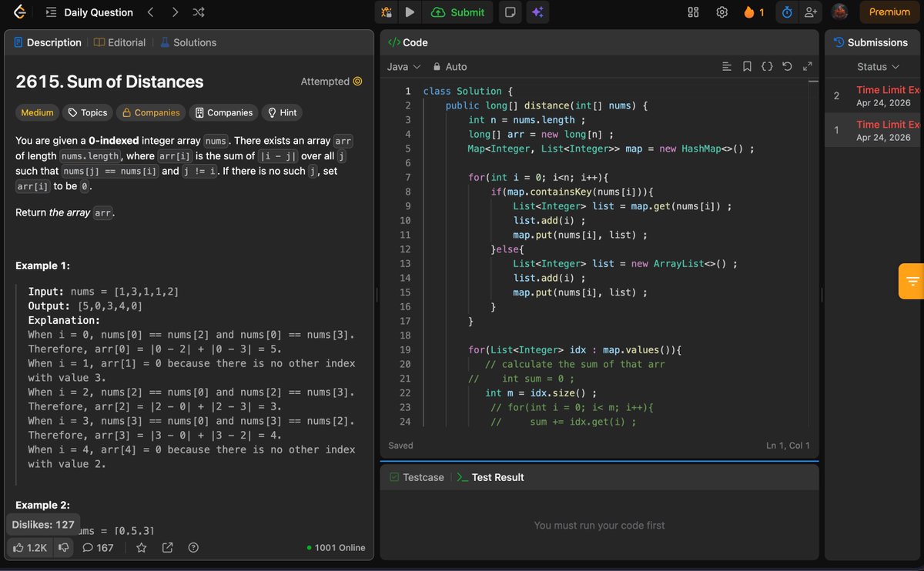Click the locked Companies tag

click(x=151, y=112)
